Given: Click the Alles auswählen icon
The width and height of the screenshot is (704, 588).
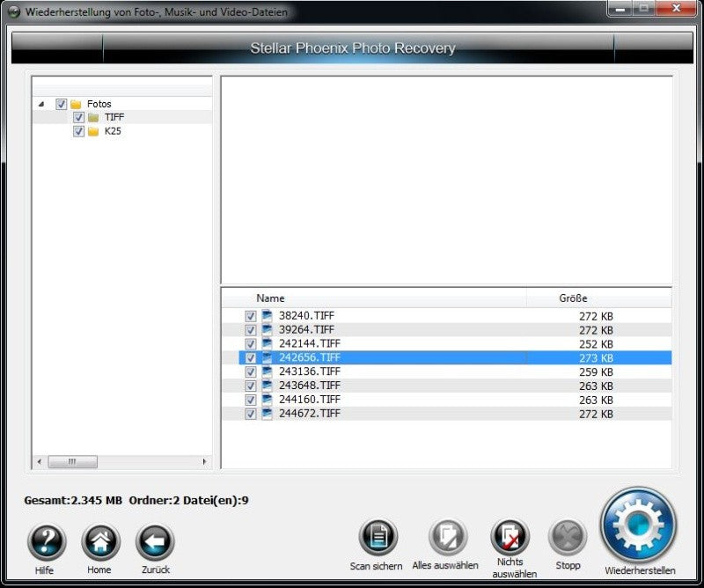Looking at the screenshot, I should (448, 537).
